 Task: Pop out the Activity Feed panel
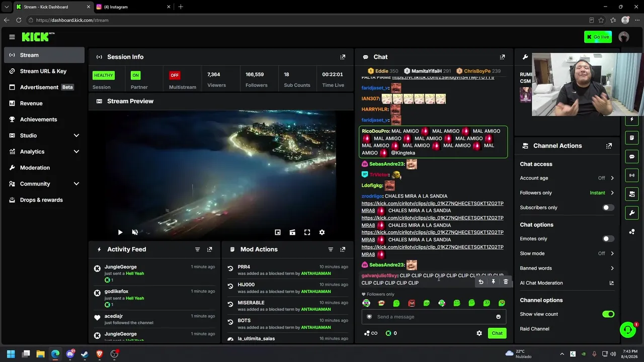point(210,249)
